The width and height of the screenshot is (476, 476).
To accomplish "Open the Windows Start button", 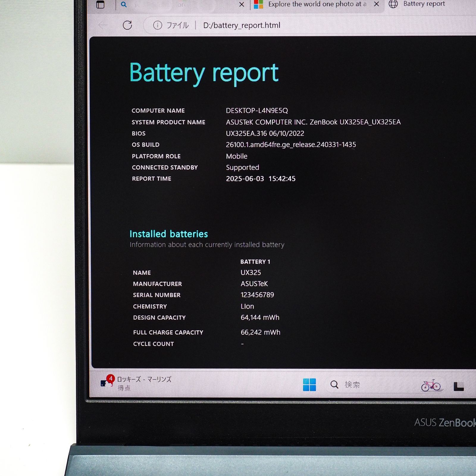I will point(309,385).
